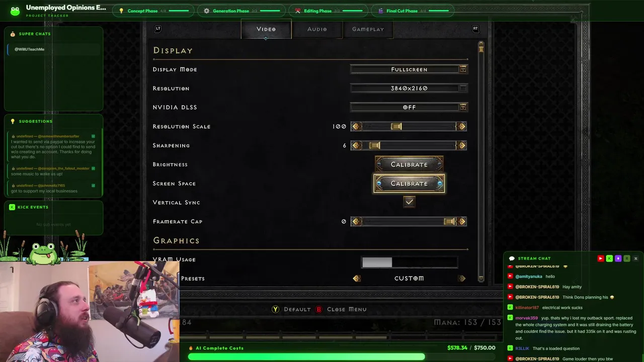Open the Audio settings tab
This screenshot has height=362, width=644.
[x=317, y=29]
